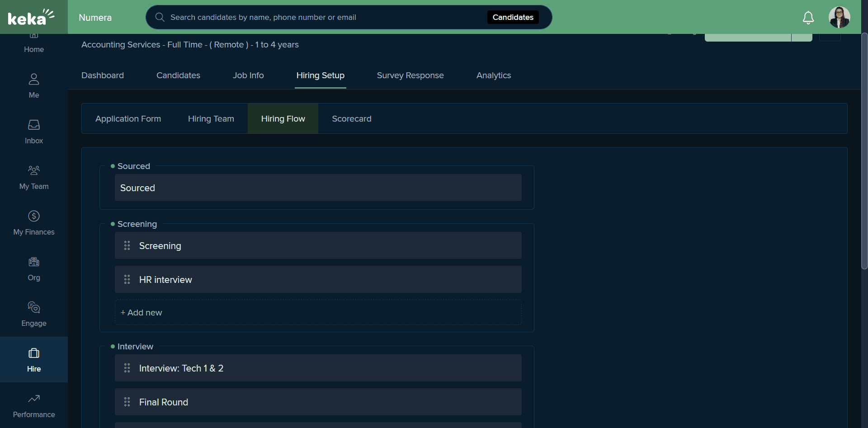Open the Org section
The height and width of the screenshot is (428, 868).
pyautogui.click(x=34, y=268)
